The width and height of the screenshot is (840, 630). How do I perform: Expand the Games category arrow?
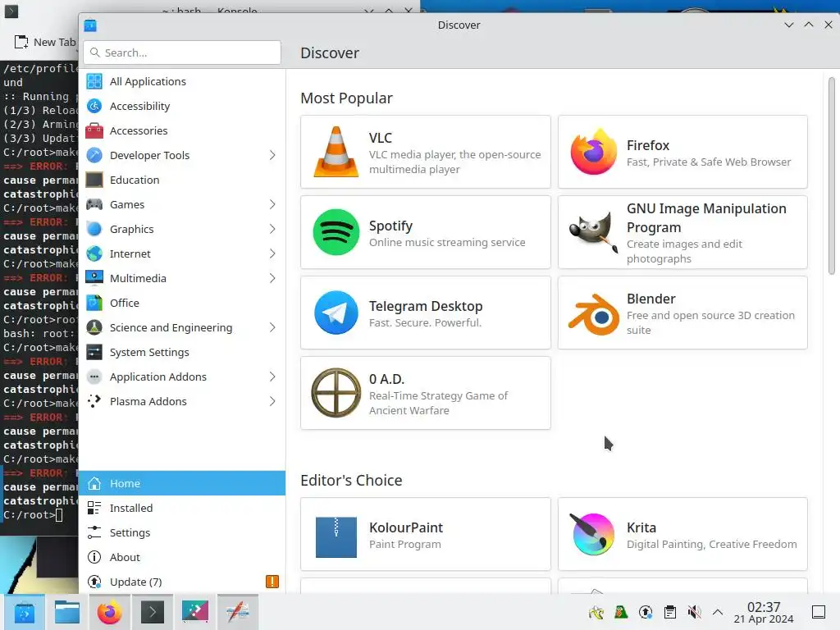[272, 204]
